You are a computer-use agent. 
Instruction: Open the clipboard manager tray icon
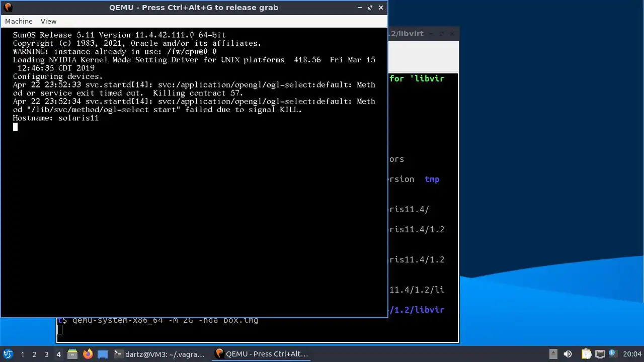tap(586, 354)
